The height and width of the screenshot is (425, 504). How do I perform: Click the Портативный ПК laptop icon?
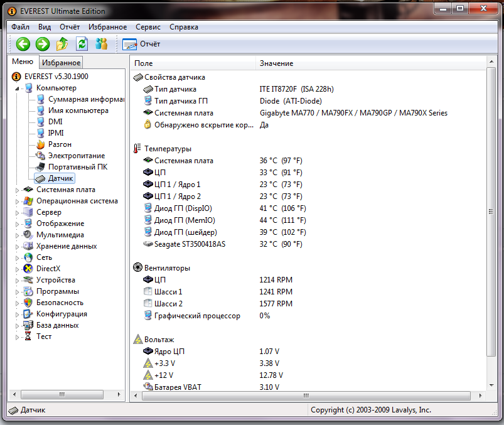(41, 167)
